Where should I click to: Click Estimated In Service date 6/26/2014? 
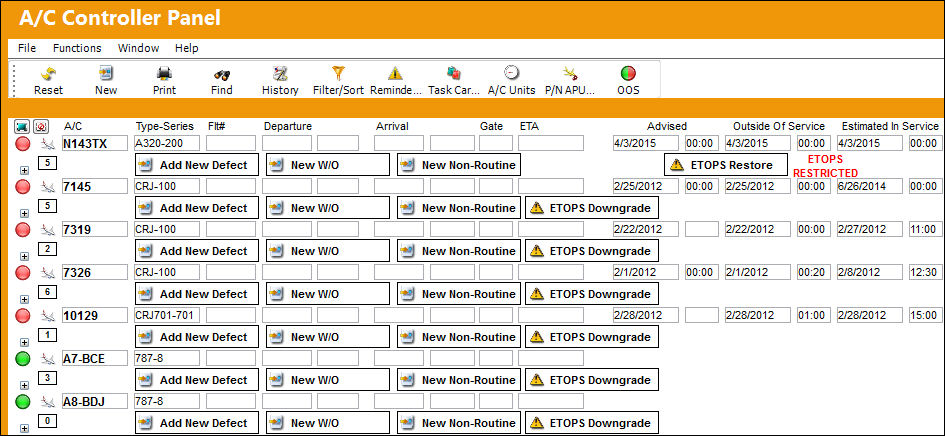[870, 186]
